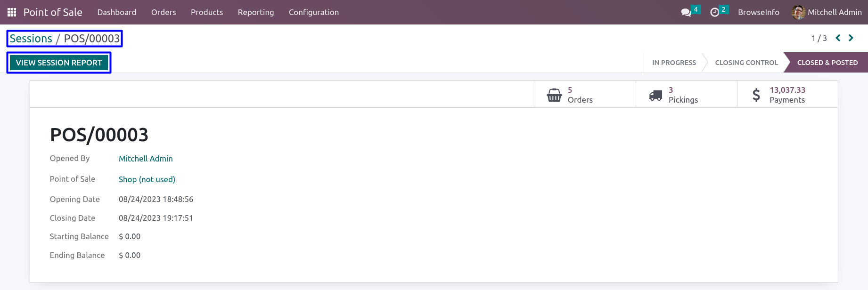Open the apps grid menu icon
The image size is (868, 290).
[x=12, y=12]
